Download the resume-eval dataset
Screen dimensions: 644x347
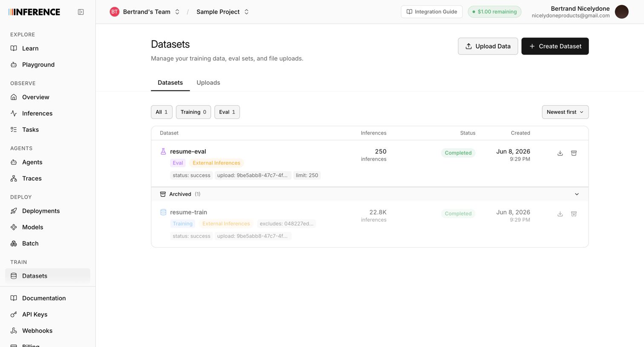[560, 153]
